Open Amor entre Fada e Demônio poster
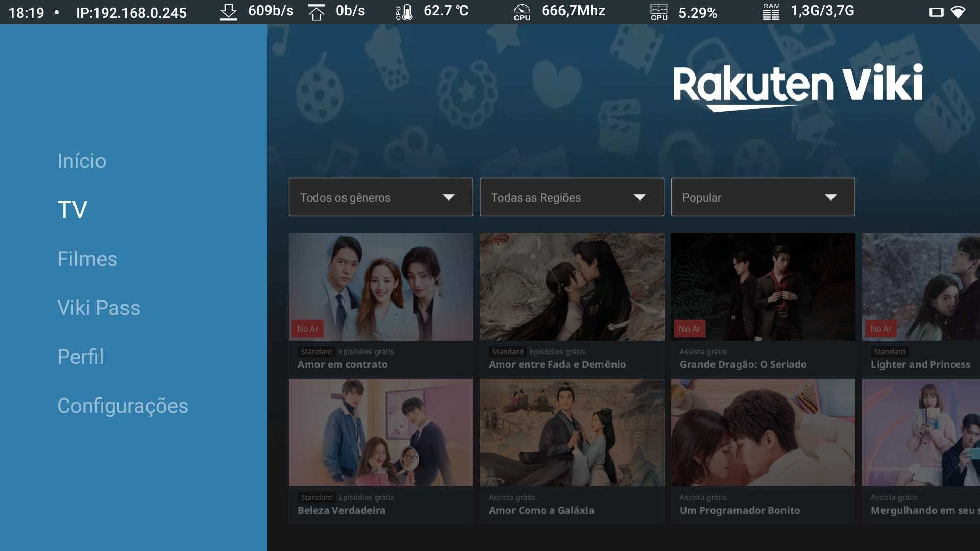 click(x=572, y=287)
